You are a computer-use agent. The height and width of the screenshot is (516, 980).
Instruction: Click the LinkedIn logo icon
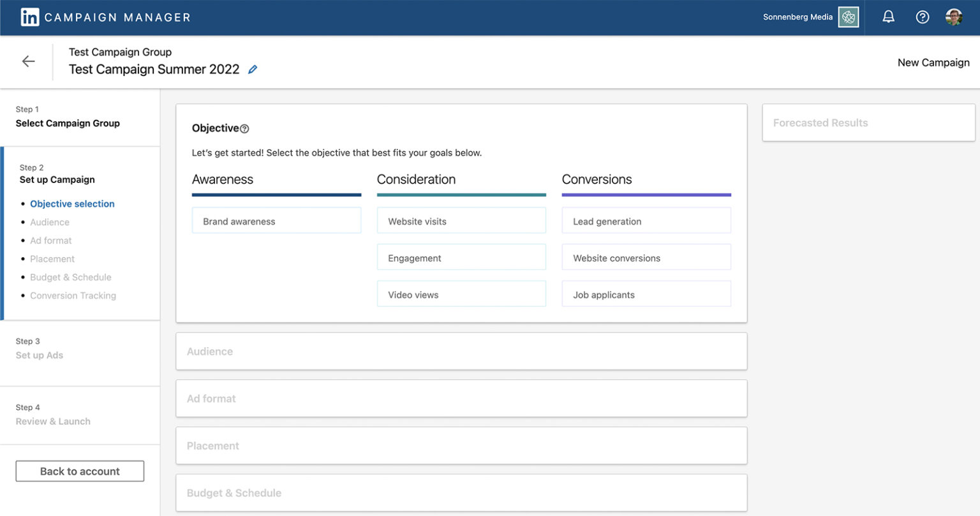click(29, 17)
